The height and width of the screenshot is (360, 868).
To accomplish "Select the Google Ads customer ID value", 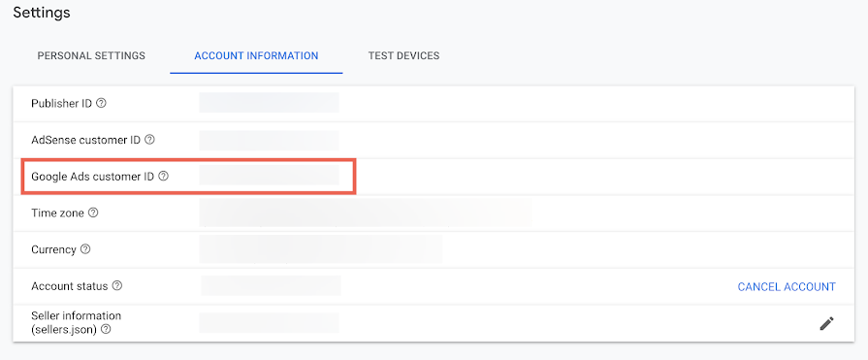I will point(269,176).
